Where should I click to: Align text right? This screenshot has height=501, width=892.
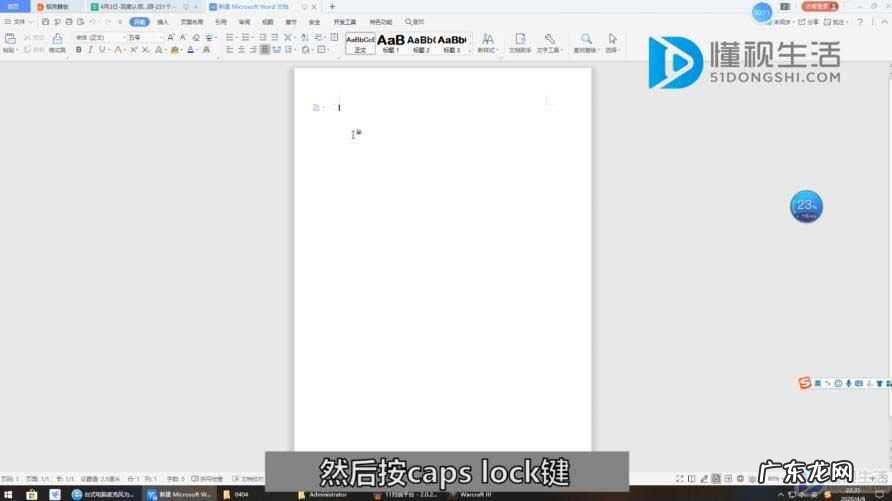pyautogui.click(x=253, y=50)
